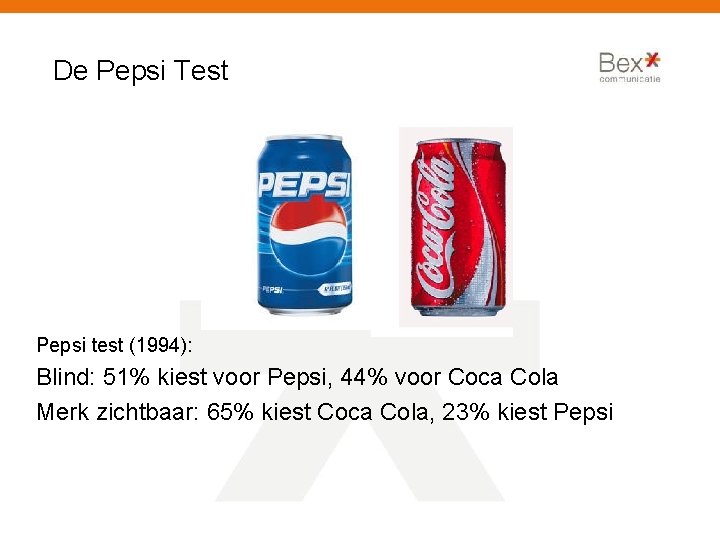The width and height of the screenshot is (720, 540).
Task: Click the '44%' figure for Coca Cola
Action: click(x=364, y=377)
